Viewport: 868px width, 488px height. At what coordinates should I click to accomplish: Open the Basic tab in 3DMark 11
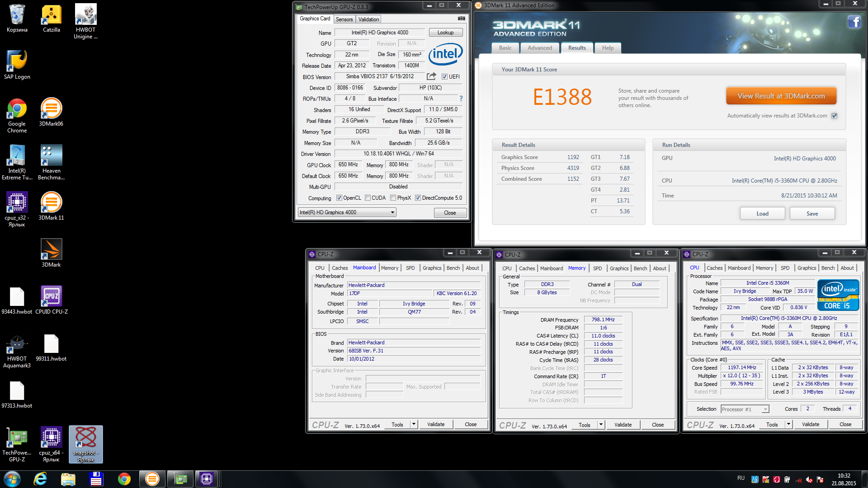pos(505,48)
